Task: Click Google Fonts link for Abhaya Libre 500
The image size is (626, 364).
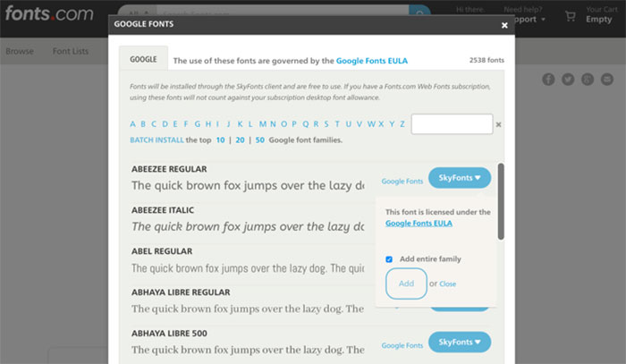Action: (x=402, y=345)
